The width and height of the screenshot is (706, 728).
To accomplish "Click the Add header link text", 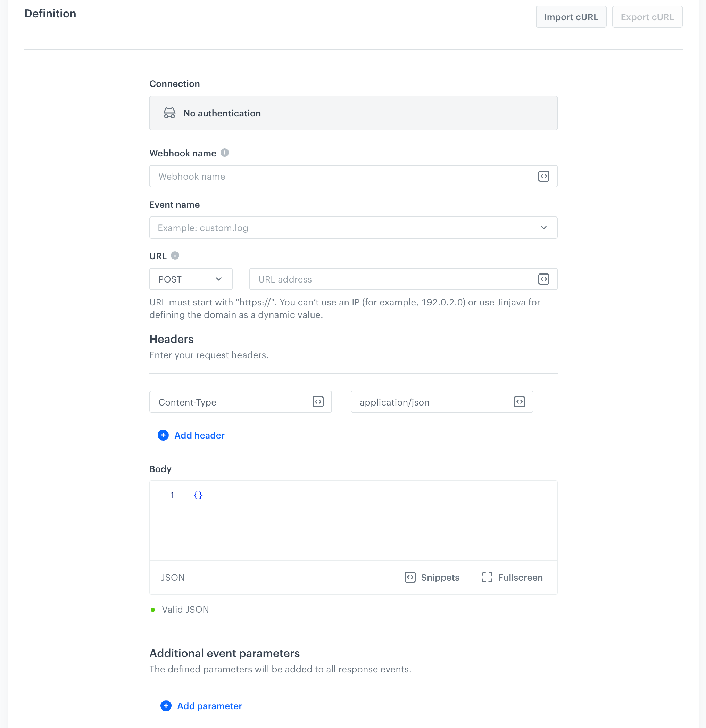I will coord(199,435).
